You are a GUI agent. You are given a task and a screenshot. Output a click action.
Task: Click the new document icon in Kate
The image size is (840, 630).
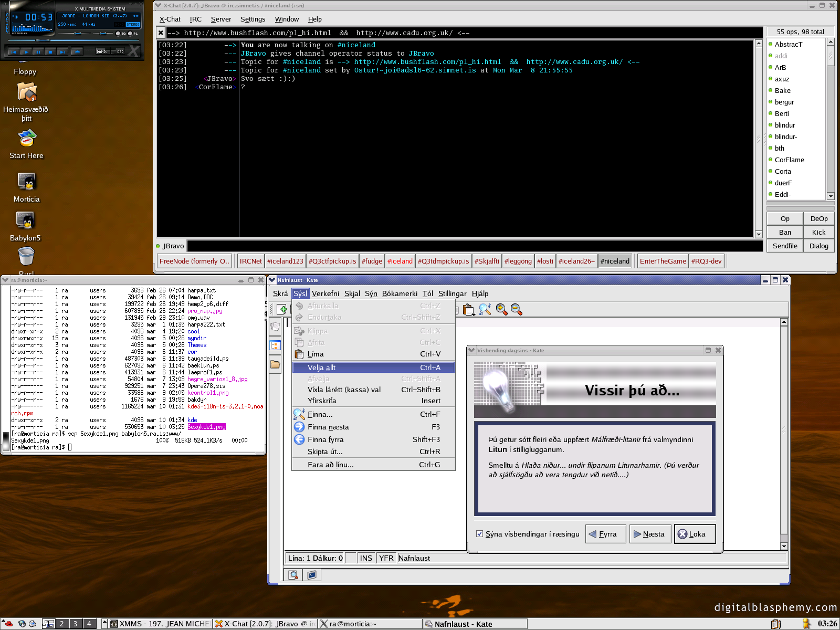[x=282, y=309]
